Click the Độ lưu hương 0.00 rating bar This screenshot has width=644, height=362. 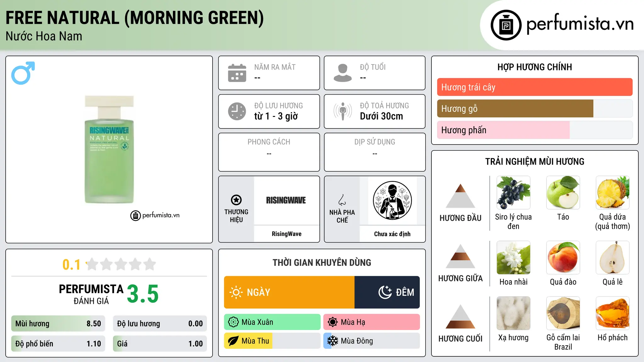tap(160, 323)
